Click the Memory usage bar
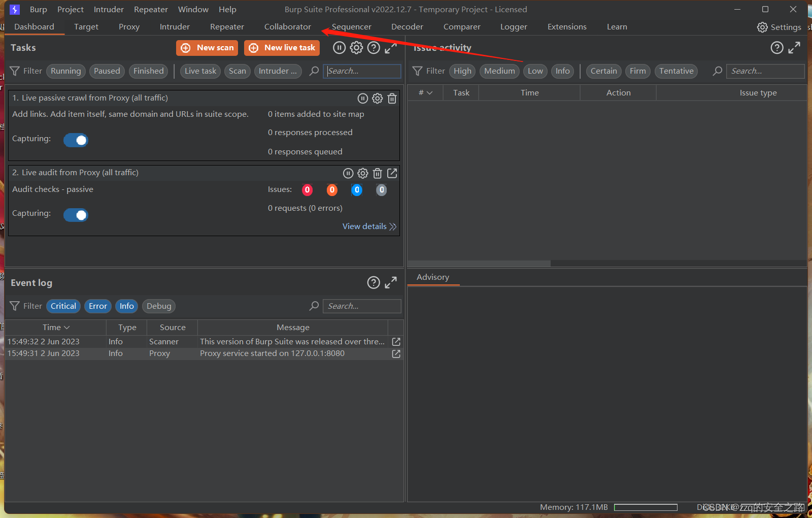 (x=646, y=507)
